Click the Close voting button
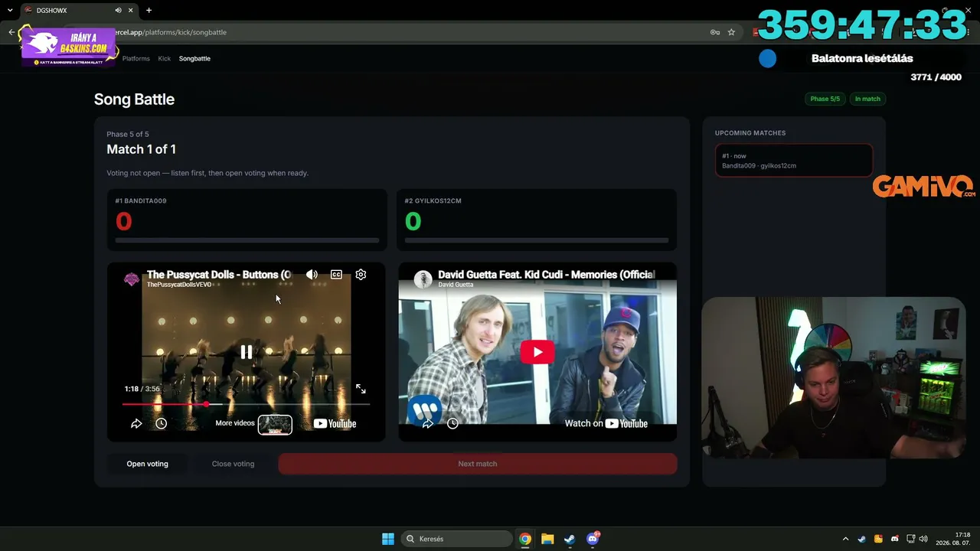Image resolution: width=980 pixels, height=551 pixels. pyautogui.click(x=233, y=464)
